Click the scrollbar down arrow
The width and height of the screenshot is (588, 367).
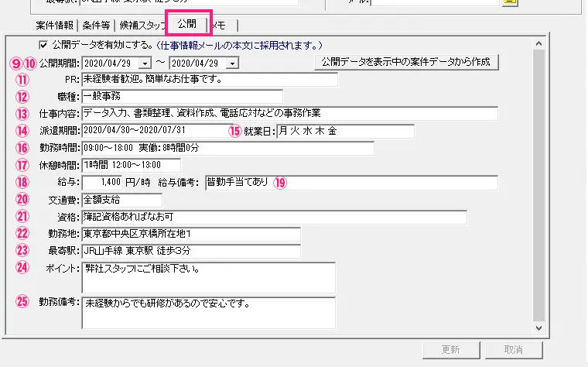(x=539, y=328)
